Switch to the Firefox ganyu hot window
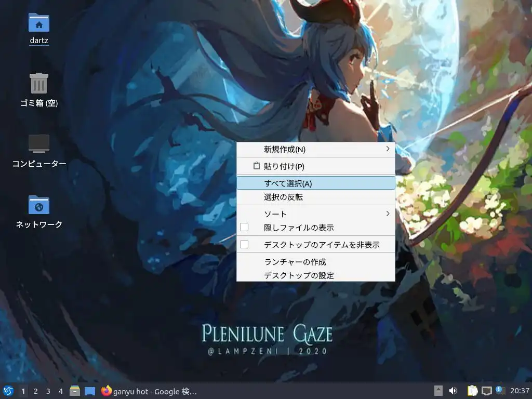The width and height of the screenshot is (532, 399). tap(149, 391)
